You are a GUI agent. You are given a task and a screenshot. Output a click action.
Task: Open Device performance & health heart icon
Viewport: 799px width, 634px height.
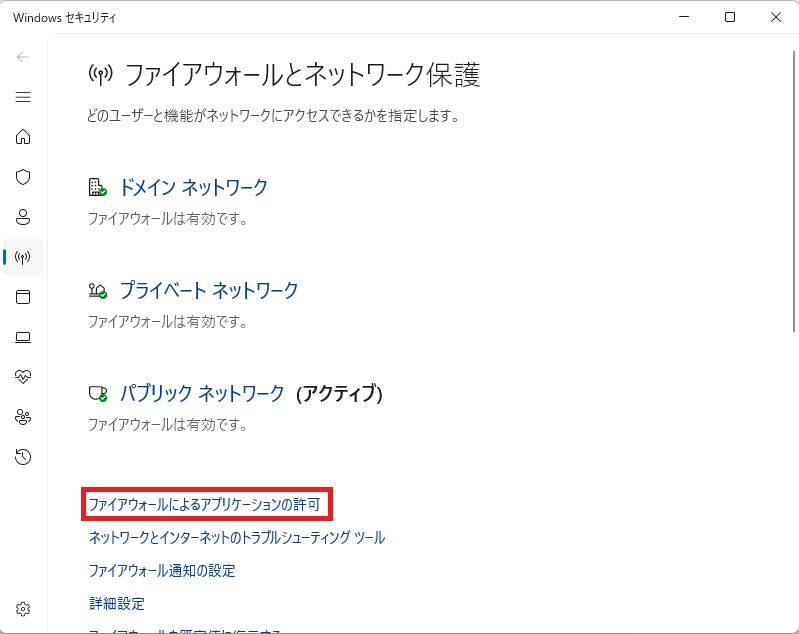click(x=23, y=377)
